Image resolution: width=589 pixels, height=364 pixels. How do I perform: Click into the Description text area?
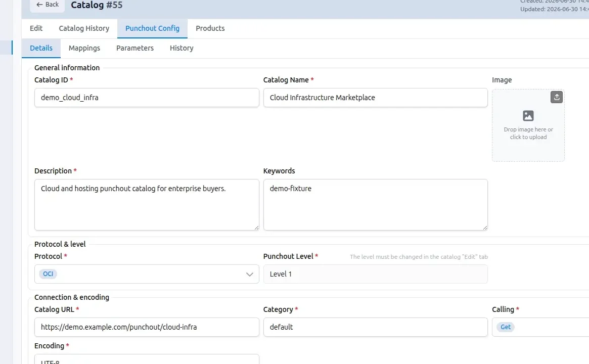[147, 205]
